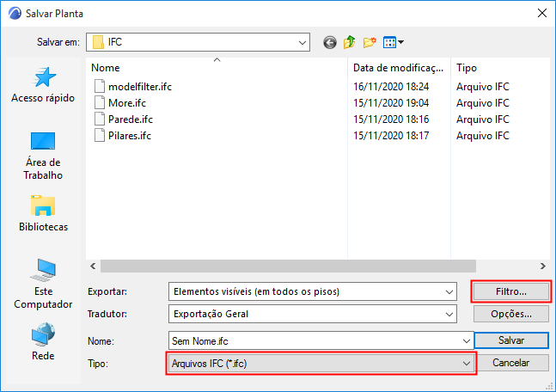Sort by Data de modificação column header
556x392 pixels.
coord(399,68)
